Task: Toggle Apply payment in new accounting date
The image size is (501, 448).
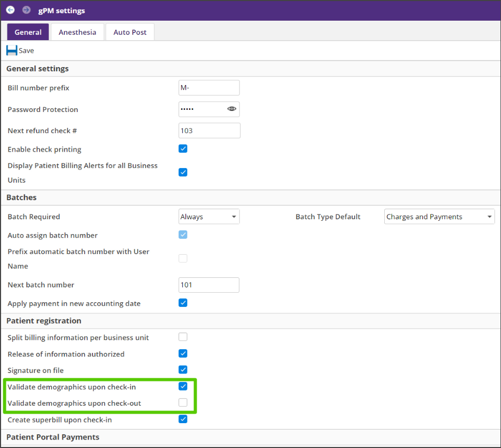Action: [183, 303]
